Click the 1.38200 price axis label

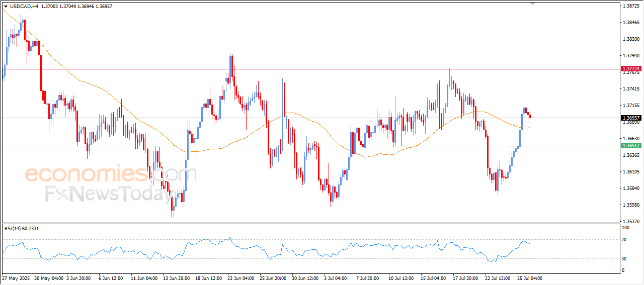pyautogui.click(x=631, y=39)
